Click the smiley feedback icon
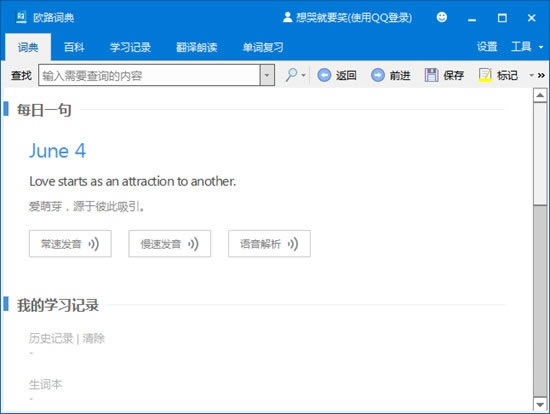550x414 pixels. coord(442,17)
